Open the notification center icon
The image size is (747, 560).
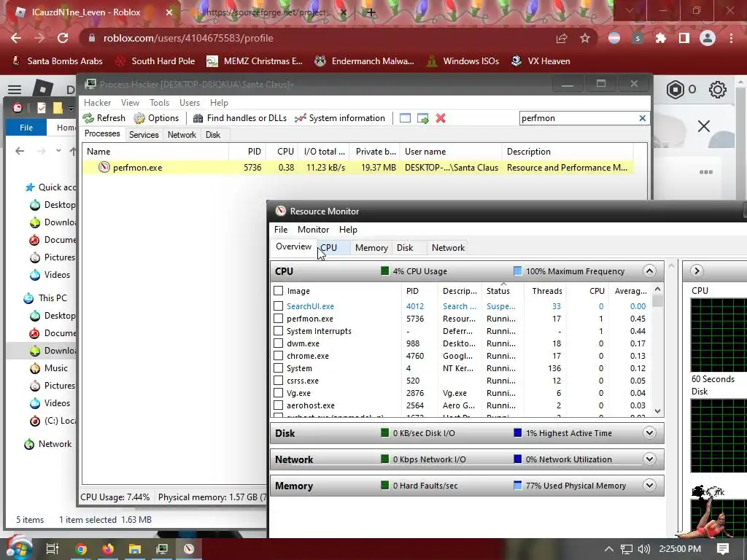(x=723, y=549)
